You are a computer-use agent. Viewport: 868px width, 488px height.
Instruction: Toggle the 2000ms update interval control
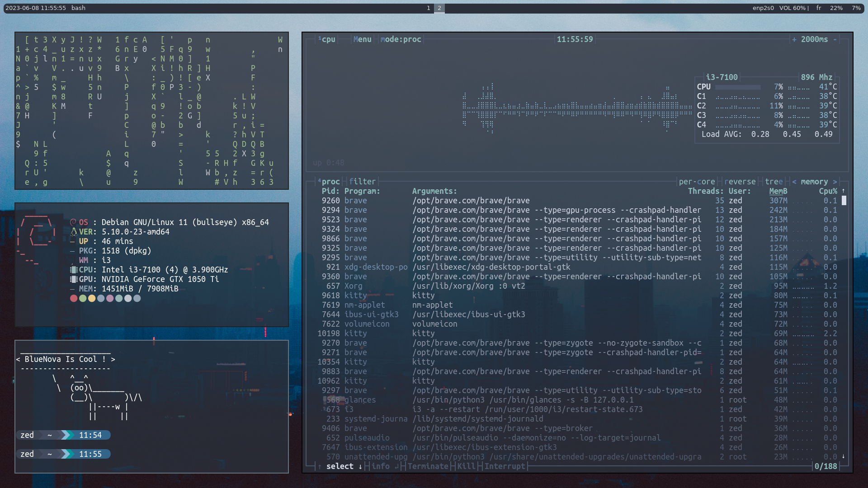pos(815,39)
